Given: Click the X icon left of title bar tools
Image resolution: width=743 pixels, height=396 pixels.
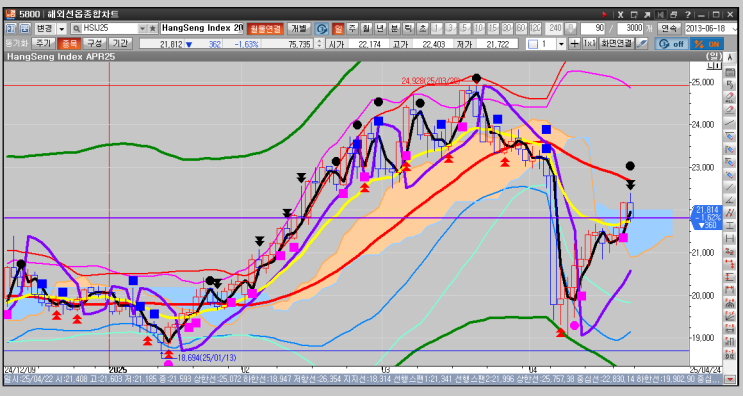Looking at the screenshot, I should click(x=620, y=15).
